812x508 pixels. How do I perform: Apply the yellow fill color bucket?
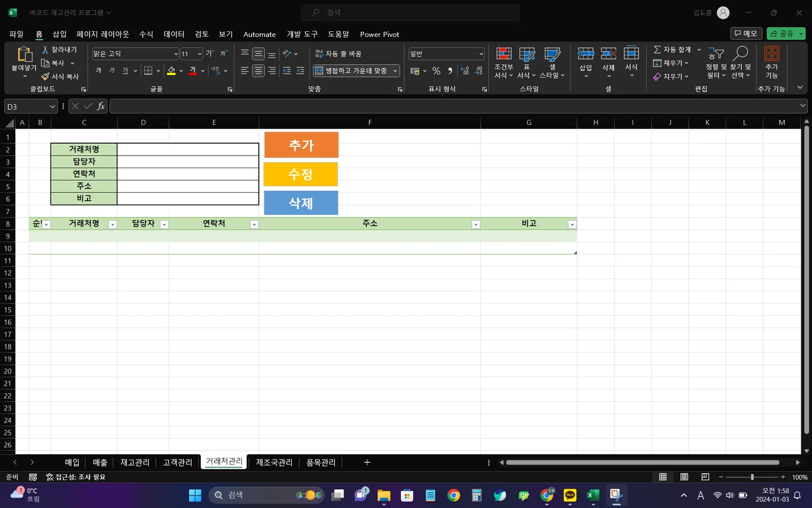click(x=171, y=70)
